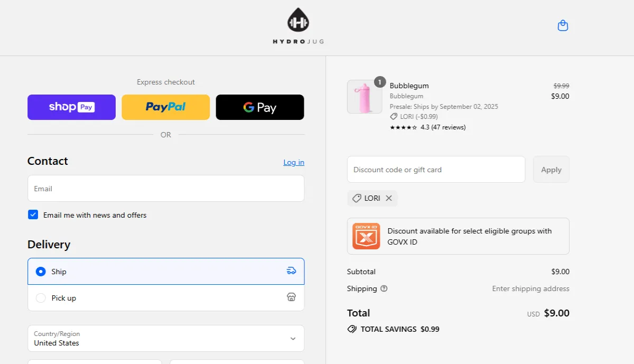Check out with the PayPal button

(165, 107)
